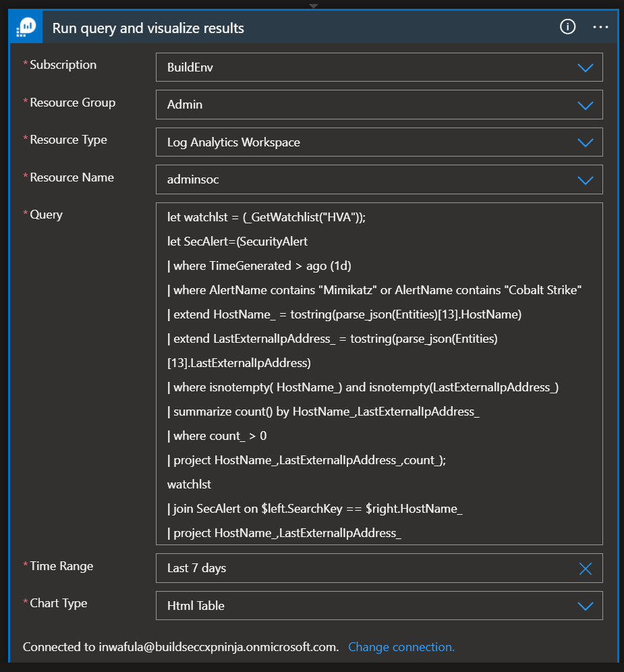Viewport: 624px width, 672px height.
Task: Click the line ending with 'count_);'
Action: [x=306, y=460]
